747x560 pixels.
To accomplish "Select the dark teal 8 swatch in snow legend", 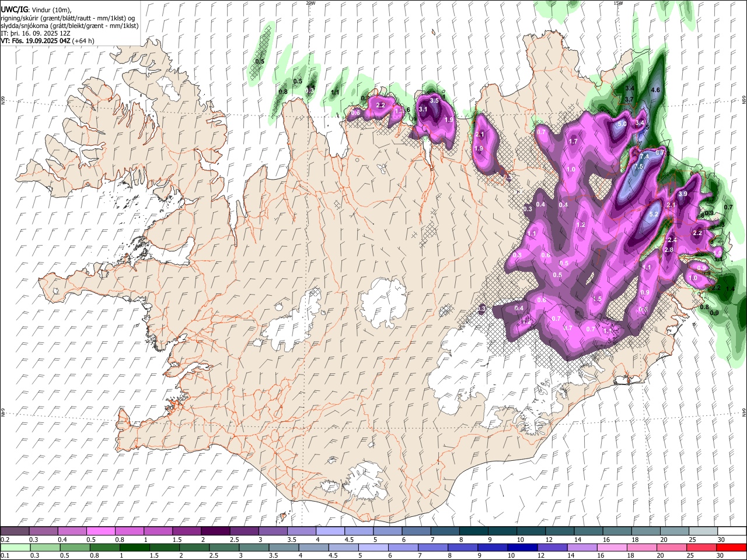I will click(473, 531).
